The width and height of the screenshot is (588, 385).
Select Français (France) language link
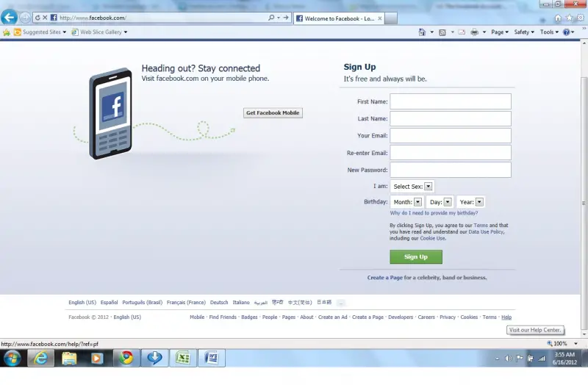pos(186,303)
